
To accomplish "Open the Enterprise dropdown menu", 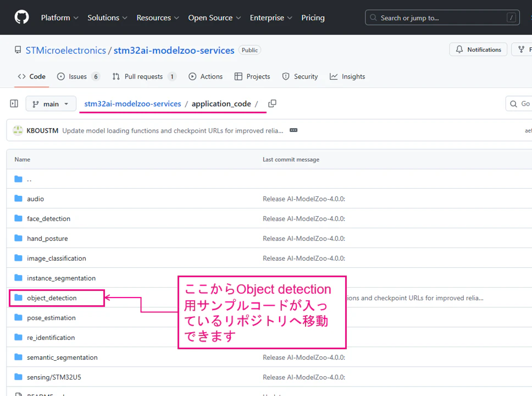I will tap(271, 18).
